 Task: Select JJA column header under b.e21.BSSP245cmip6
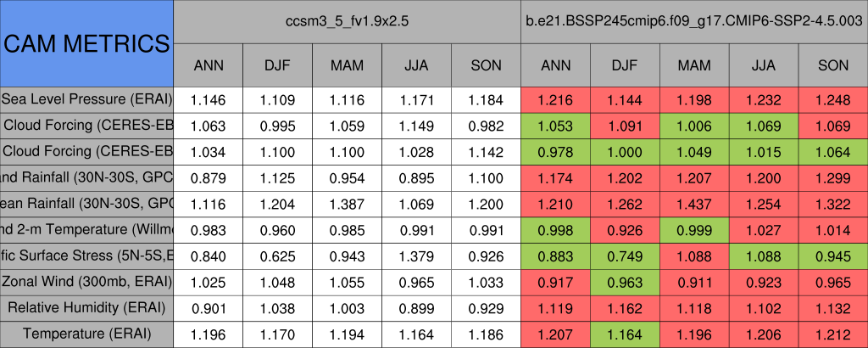point(765,65)
